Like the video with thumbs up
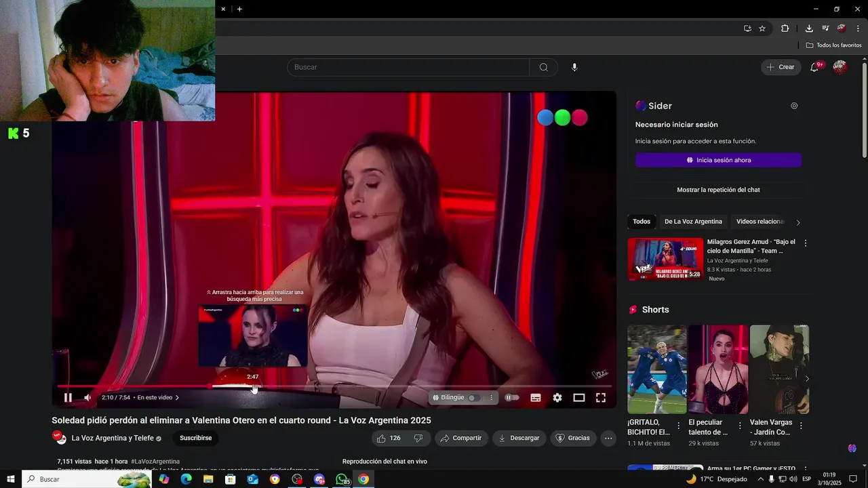The width and height of the screenshot is (868, 488). tap(389, 439)
